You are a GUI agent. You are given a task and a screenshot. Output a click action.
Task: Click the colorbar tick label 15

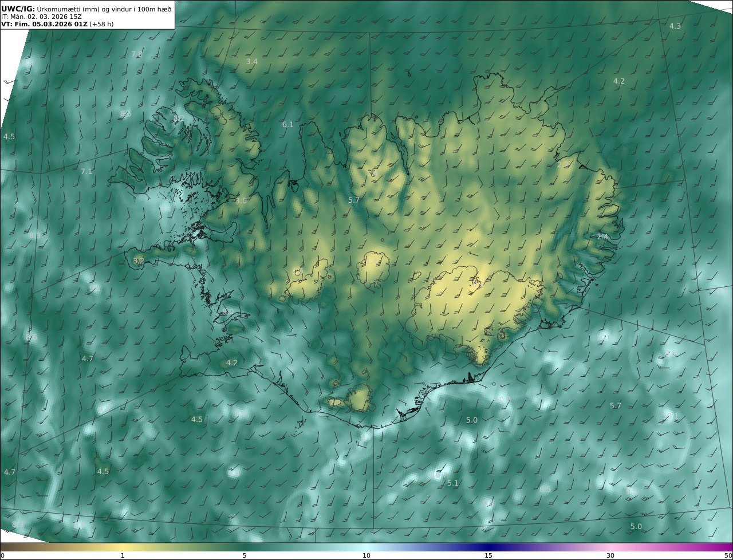(488, 555)
